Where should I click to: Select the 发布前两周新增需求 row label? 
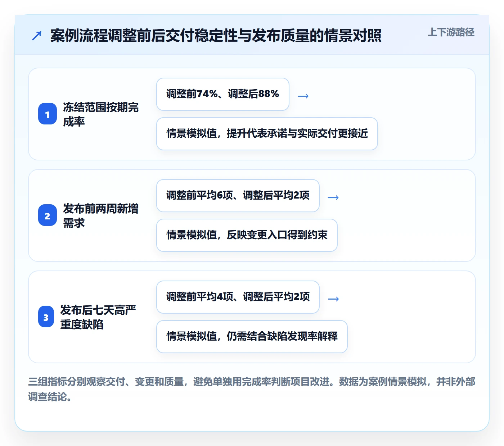pos(101,215)
